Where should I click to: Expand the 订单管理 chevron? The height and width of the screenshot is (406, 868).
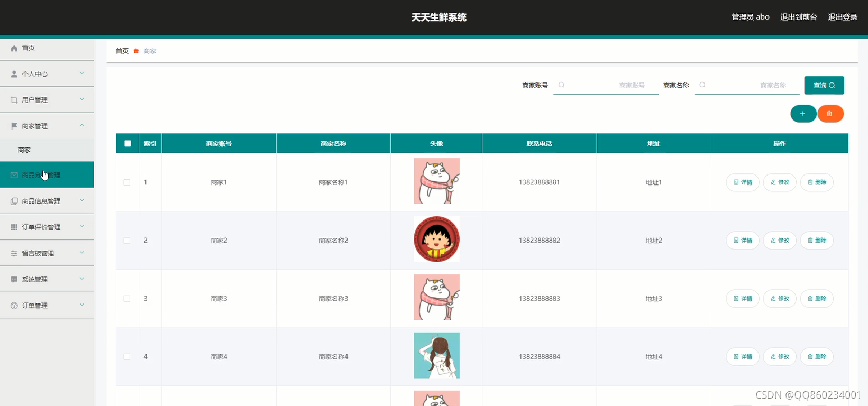(82, 304)
